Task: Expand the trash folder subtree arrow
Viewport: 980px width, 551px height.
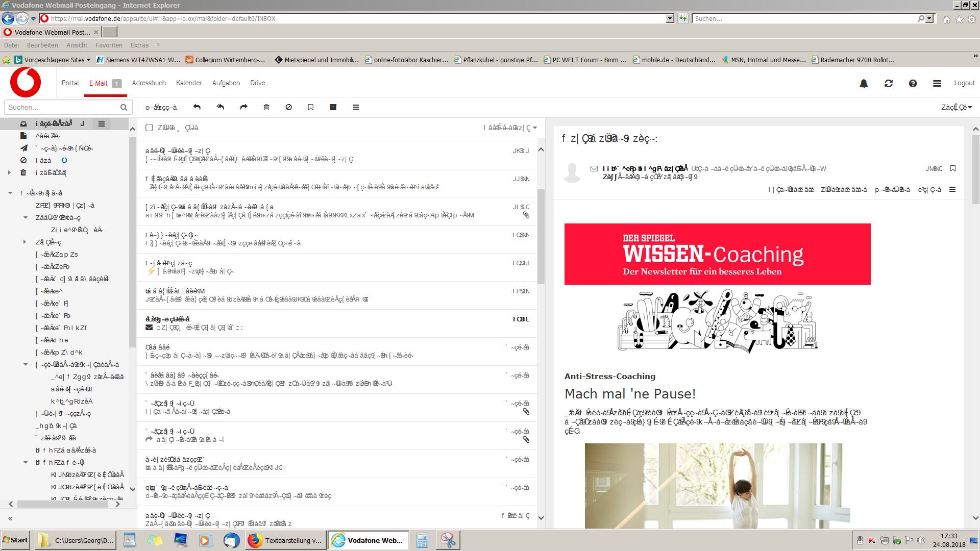Action: [x=9, y=172]
